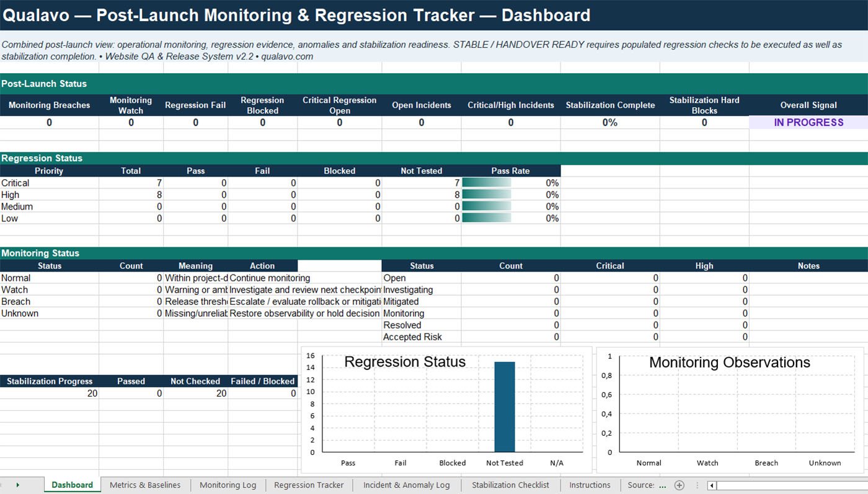Screen dimensions: 868x494
Task: Select the Notes column header
Action: point(808,266)
